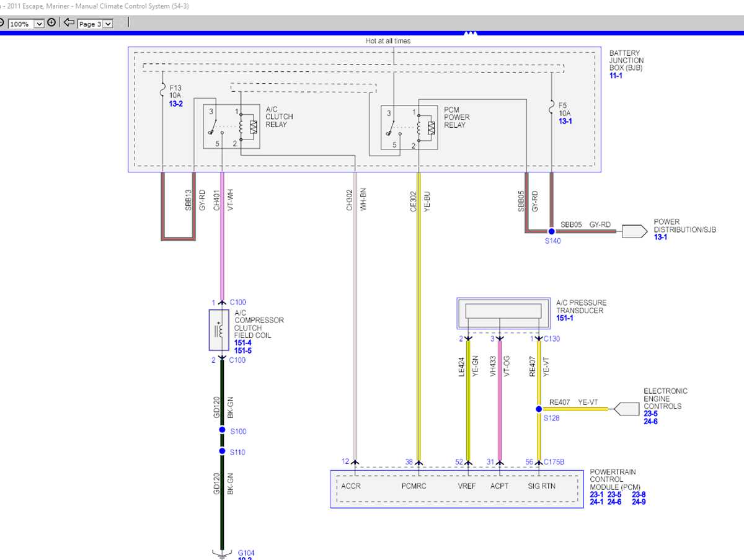Click the Hot at all times label
The height and width of the screenshot is (560, 744).
[x=388, y=41]
